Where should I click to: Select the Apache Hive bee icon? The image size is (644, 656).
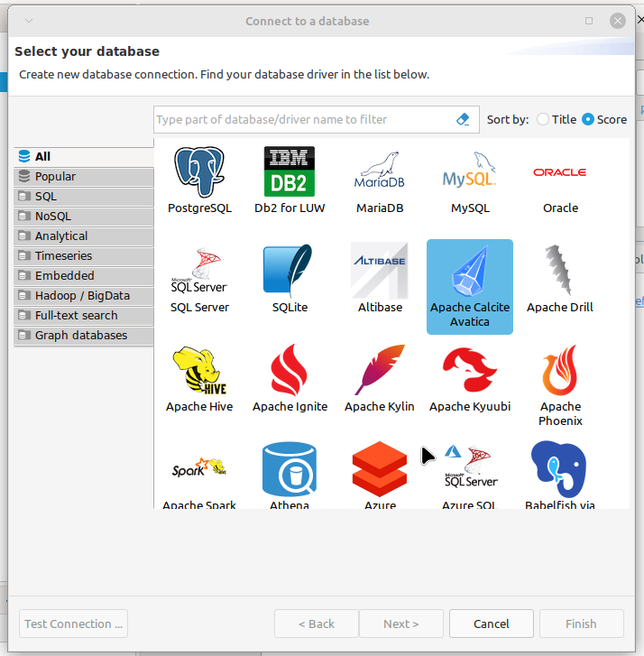pyautogui.click(x=199, y=379)
